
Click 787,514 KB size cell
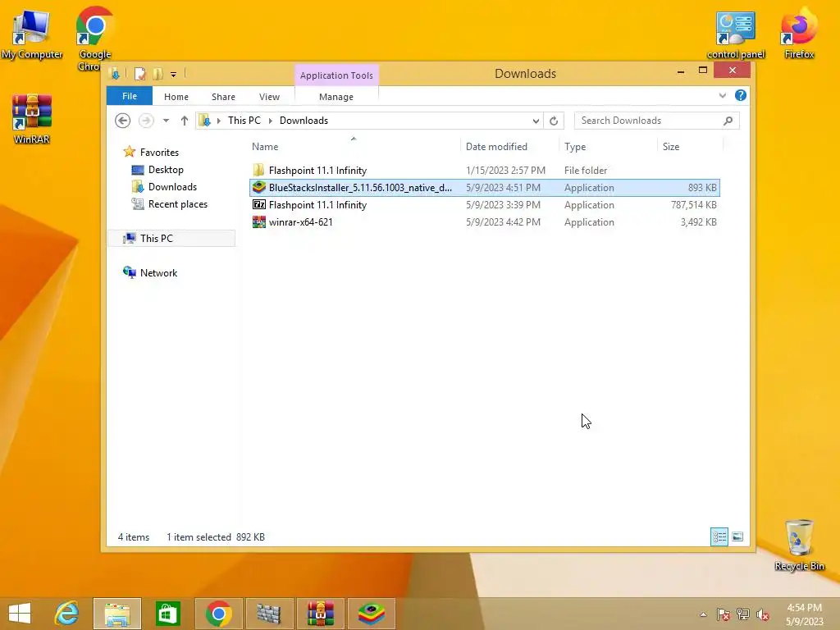point(693,204)
